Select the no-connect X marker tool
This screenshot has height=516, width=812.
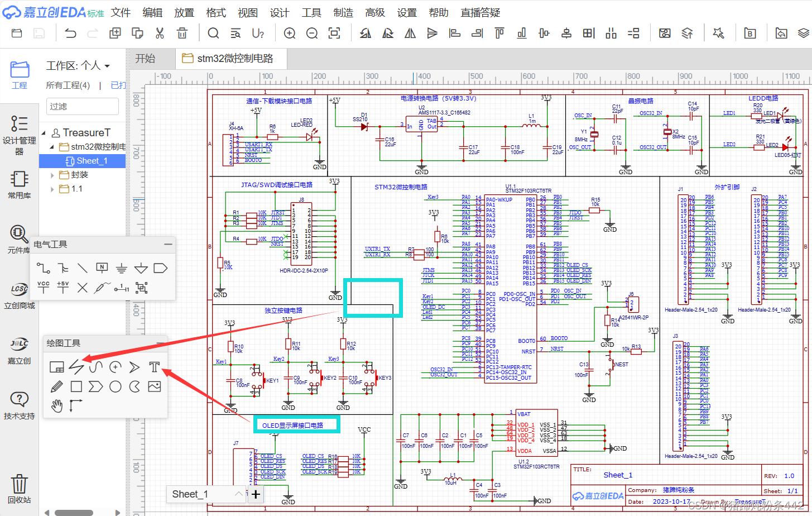click(83, 288)
